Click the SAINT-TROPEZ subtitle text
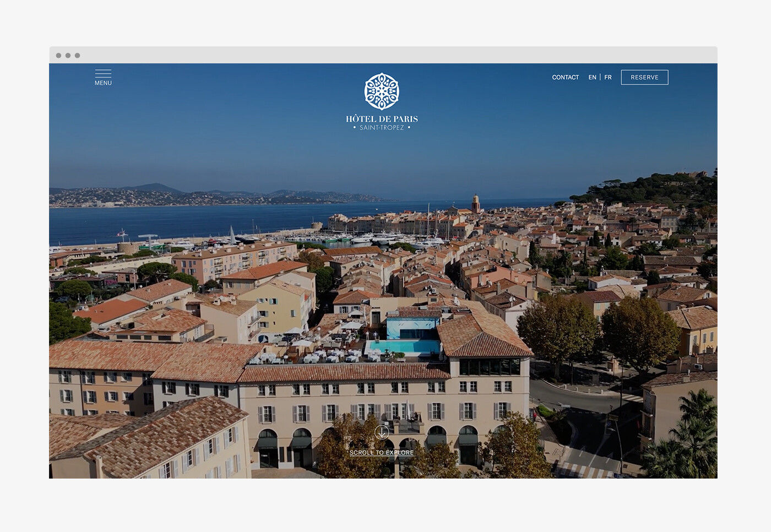The height and width of the screenshot is (532, 771). click(382, 128)
